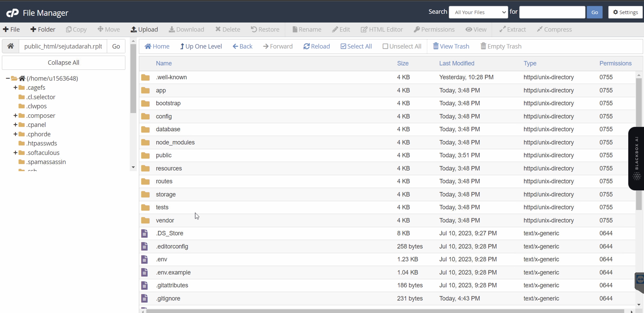Select the .env.example file name

pos(173,272)
